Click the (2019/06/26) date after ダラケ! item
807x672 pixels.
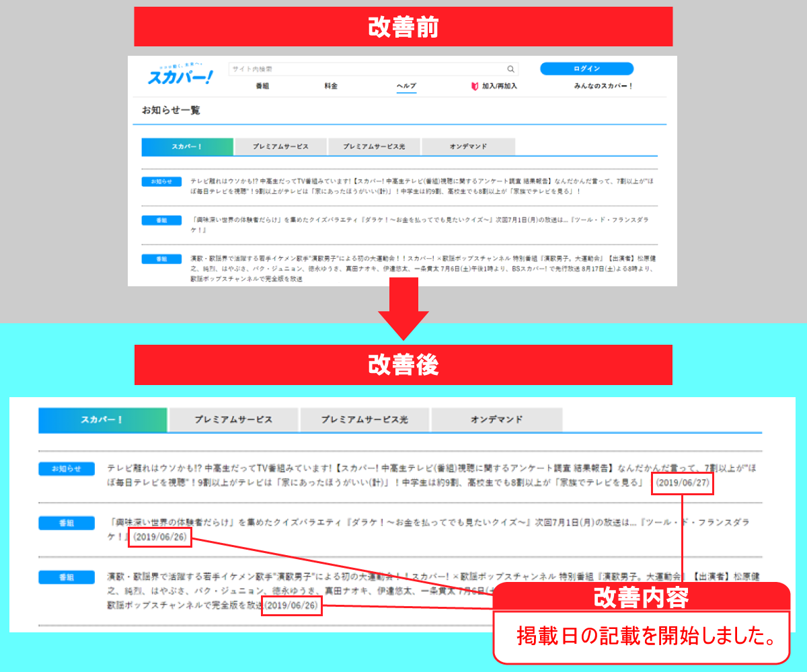pos(161,538)
